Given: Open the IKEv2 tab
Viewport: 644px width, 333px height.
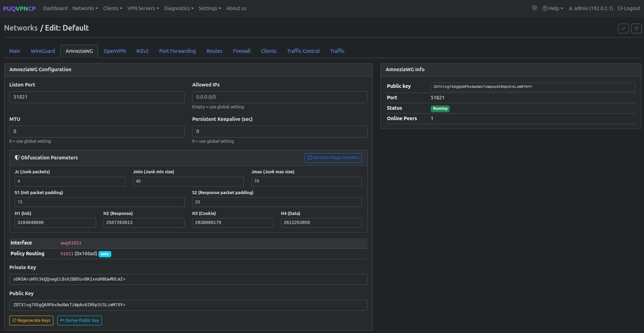Looking at the screenshot, I should tap(143, 51).
